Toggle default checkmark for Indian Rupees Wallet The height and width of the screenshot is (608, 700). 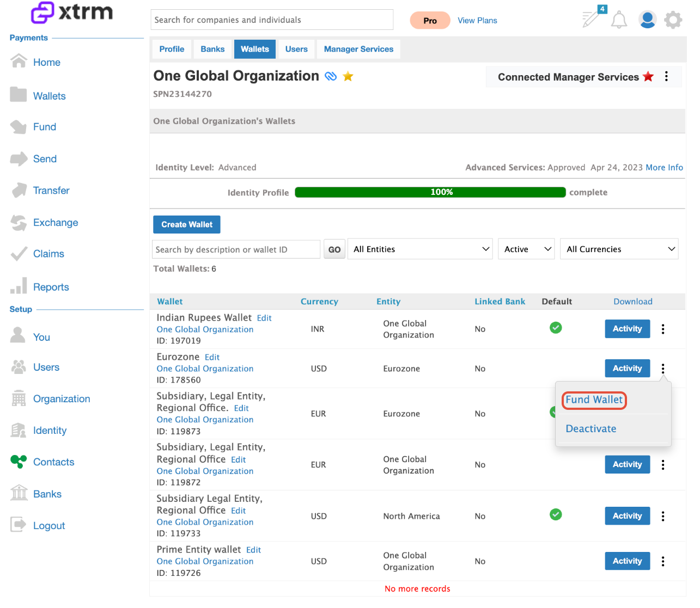pyautogui.click(x=556, y=328)
